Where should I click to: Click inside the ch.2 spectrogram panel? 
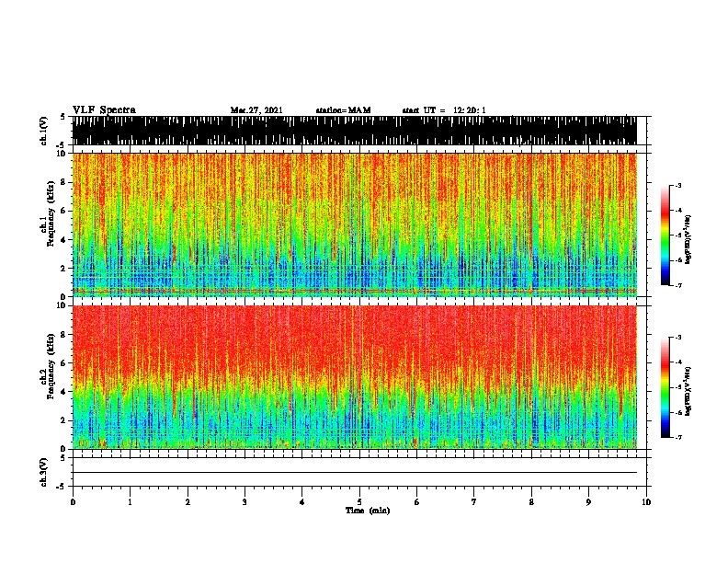(x=354, y=377)
